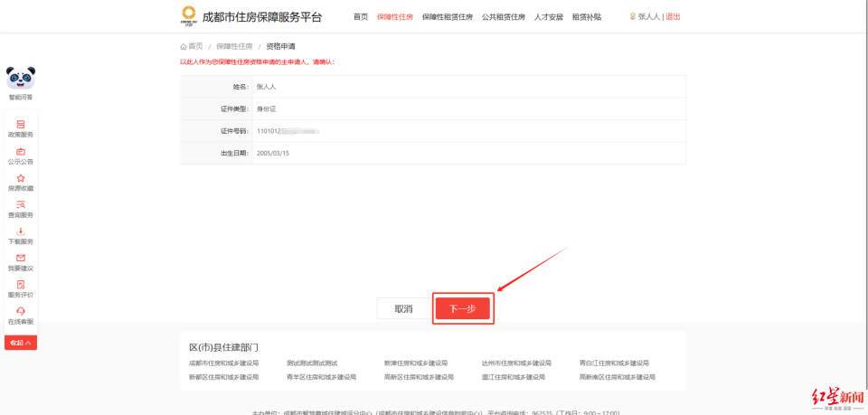Click the 身份证 document type value
This screenshot has width=868, height=415.
tap(266, 109)
